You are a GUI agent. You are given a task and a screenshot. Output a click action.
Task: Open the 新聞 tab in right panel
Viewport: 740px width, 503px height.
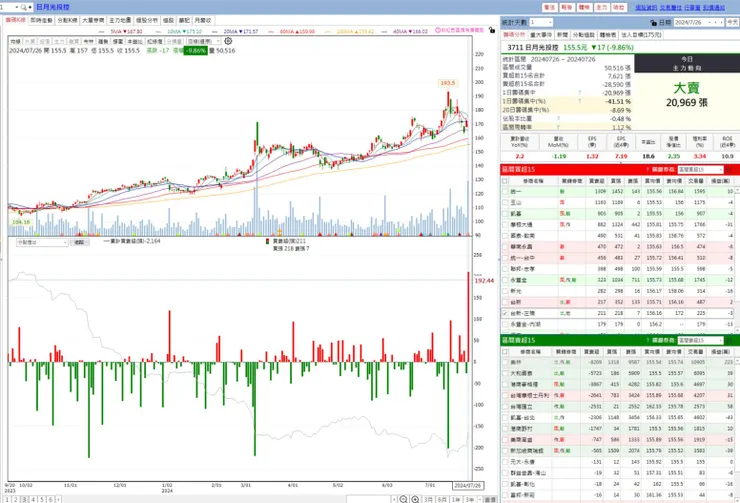coord(562,35)
